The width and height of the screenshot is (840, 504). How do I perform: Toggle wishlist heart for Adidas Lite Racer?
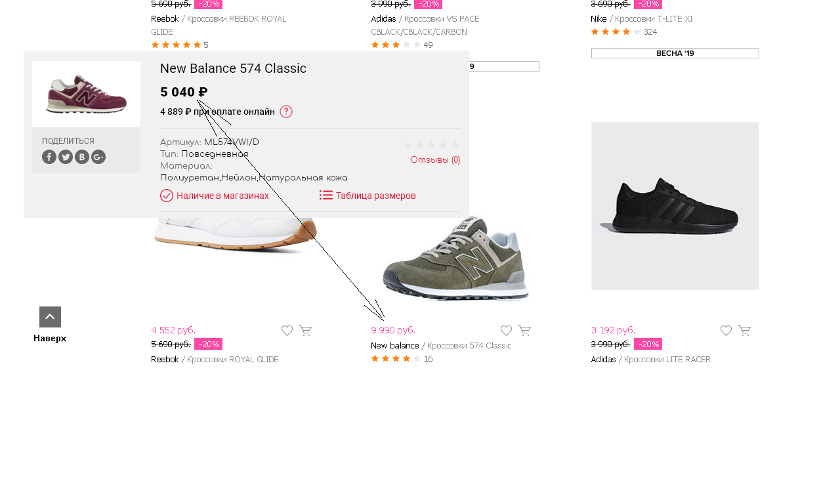pyautogui.click(x=726, y=331)
